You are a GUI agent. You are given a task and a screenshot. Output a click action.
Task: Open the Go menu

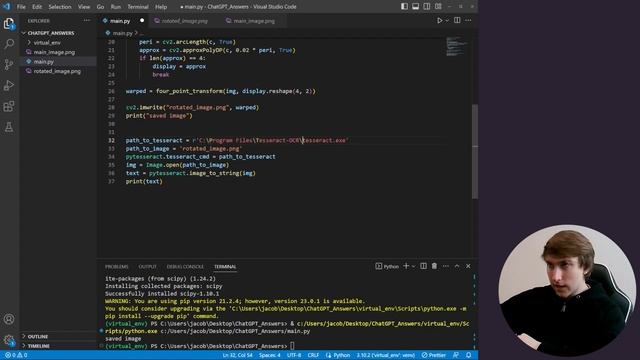click(x=100, y=7)
